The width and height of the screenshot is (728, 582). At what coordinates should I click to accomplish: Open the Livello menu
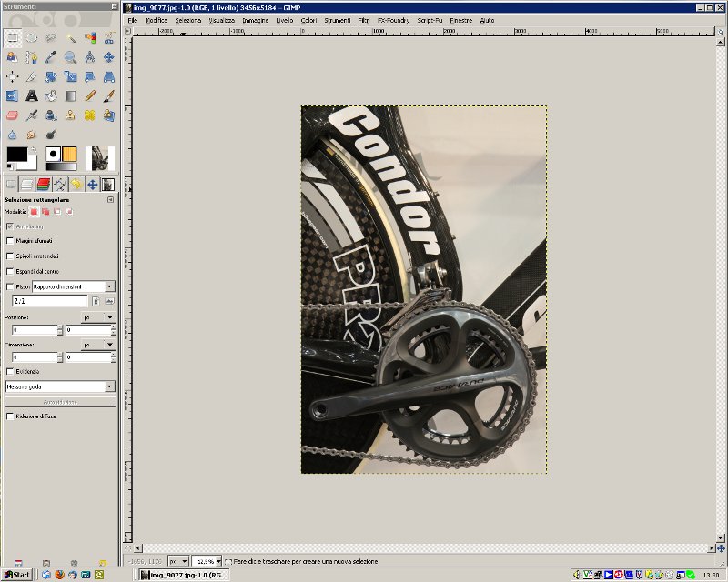tap(285, 19)
